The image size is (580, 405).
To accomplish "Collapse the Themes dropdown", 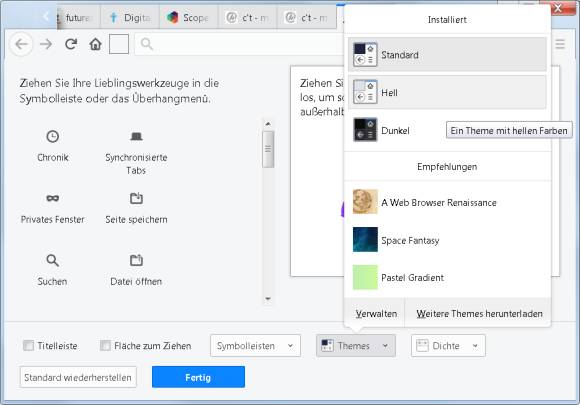I will point(355,345).
